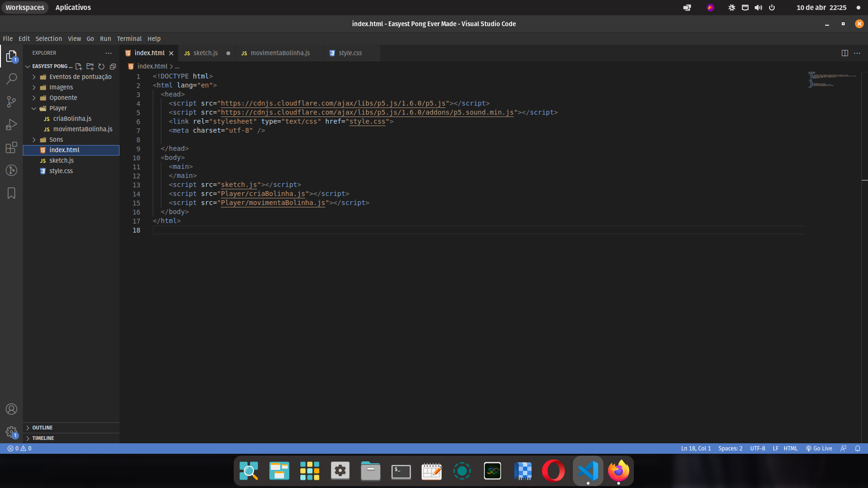
Task: Change end of line sequence LF
Action: 775,449
